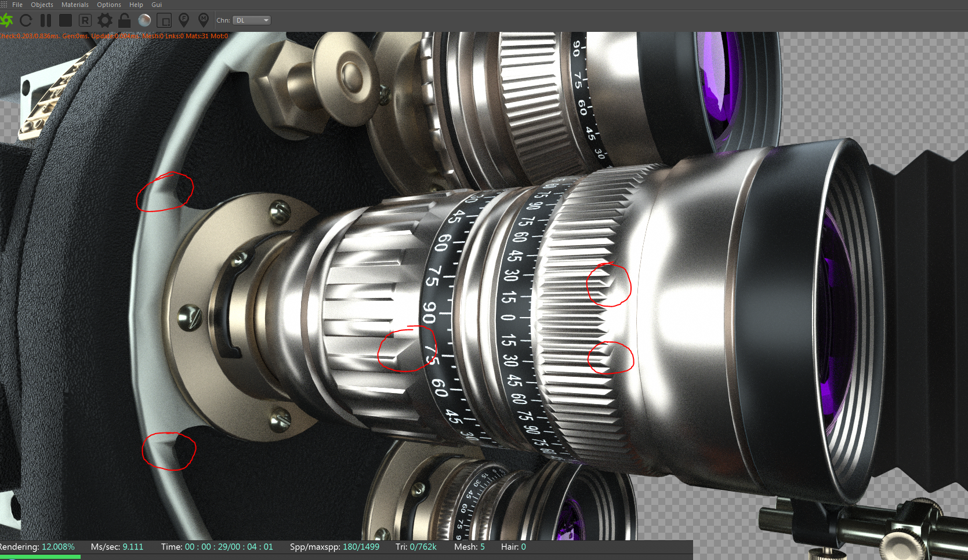The width and height of the screenshot is (968, 560).
Task: Stop the render with the square icon
Action: point(66,20)
